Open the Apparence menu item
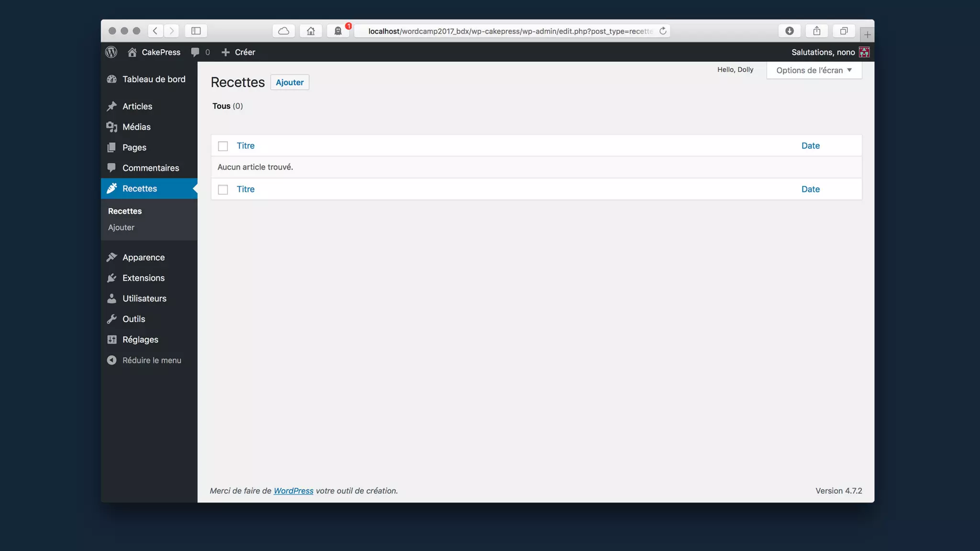 pyautogui.click(x=143, y=257)
